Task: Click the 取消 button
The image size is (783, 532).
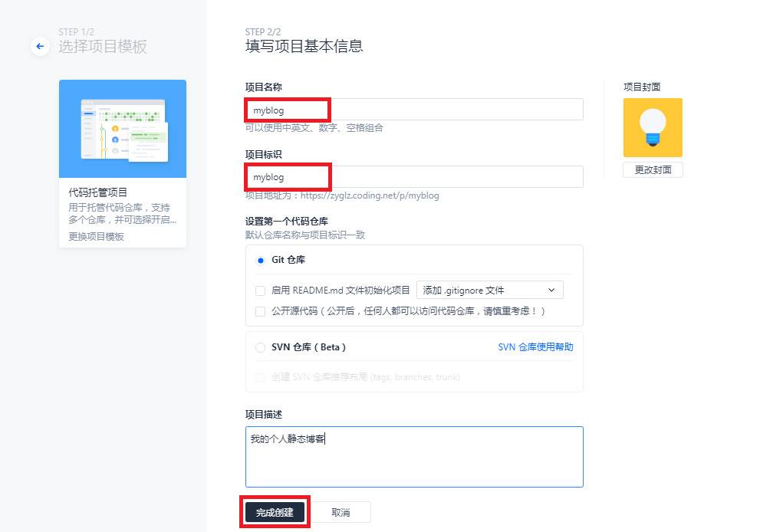Action: pos(341,512)
